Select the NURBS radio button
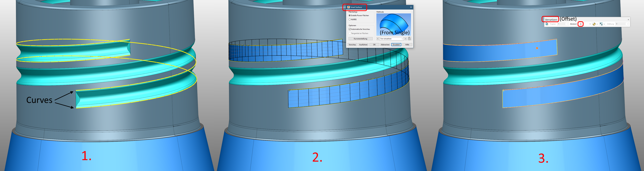Image resolution: width=644 pixels, height=171 pixels. coord(350,20)
